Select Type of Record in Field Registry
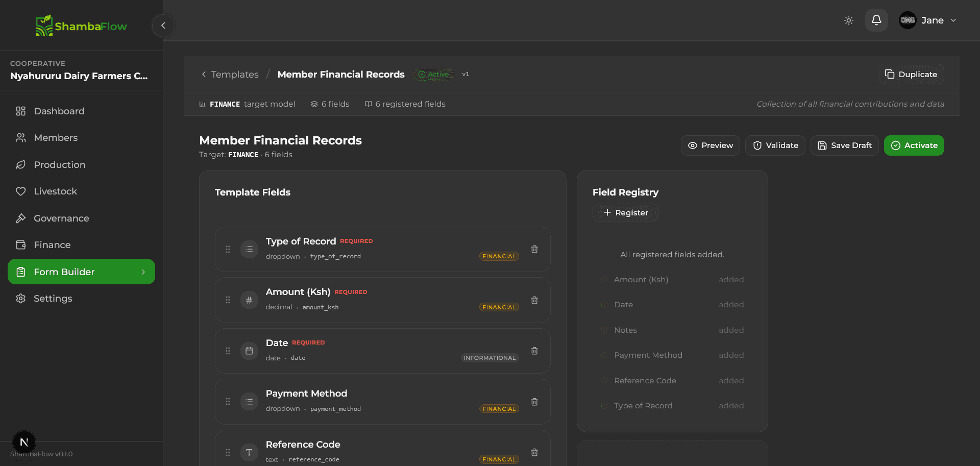 [672, 406]
